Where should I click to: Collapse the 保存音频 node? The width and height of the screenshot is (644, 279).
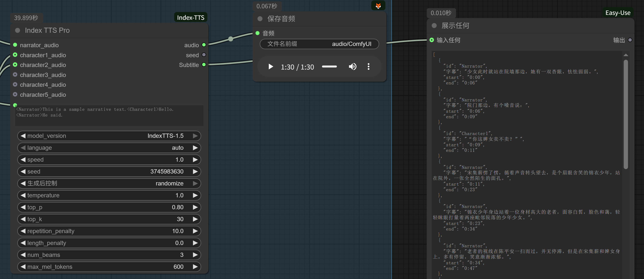(260, 19)
